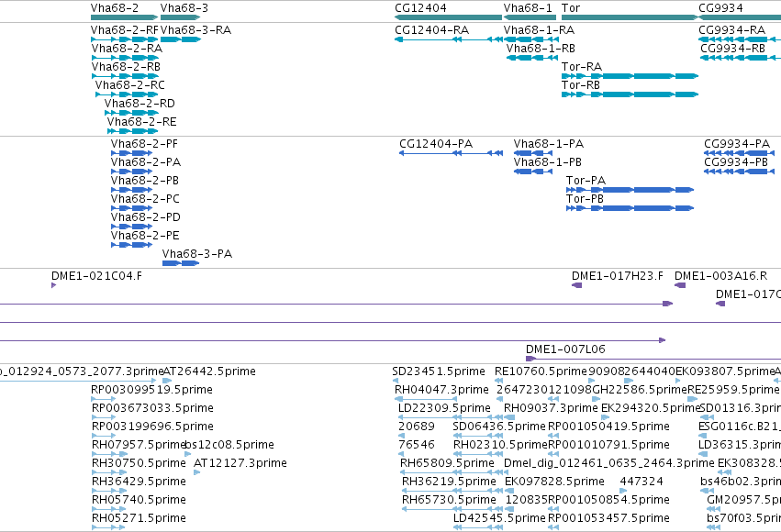
Task: Click the Vha68-1-RA transcript label
Action: pyautogui.click(x=539, y=30)
